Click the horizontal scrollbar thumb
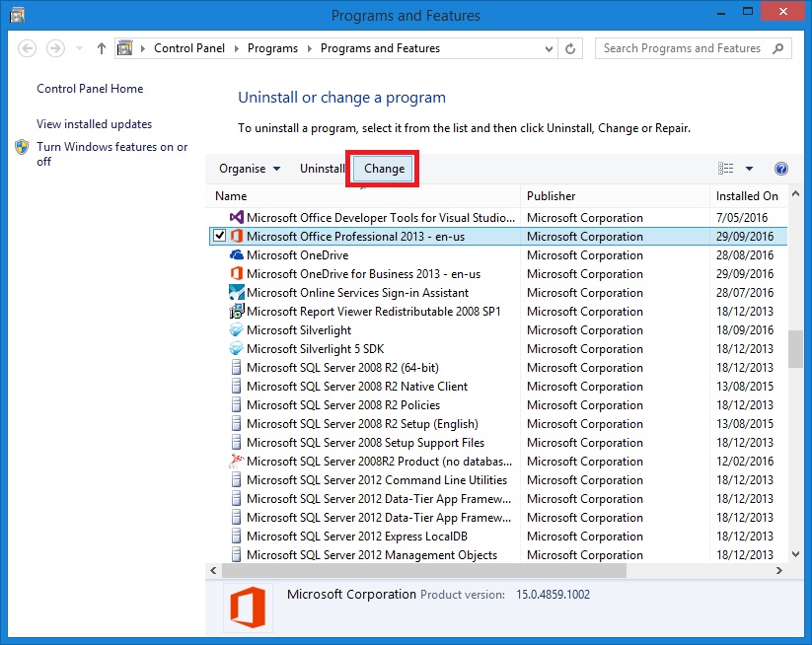Viewport: 812px width, 645px height. (x=424, y=570)
